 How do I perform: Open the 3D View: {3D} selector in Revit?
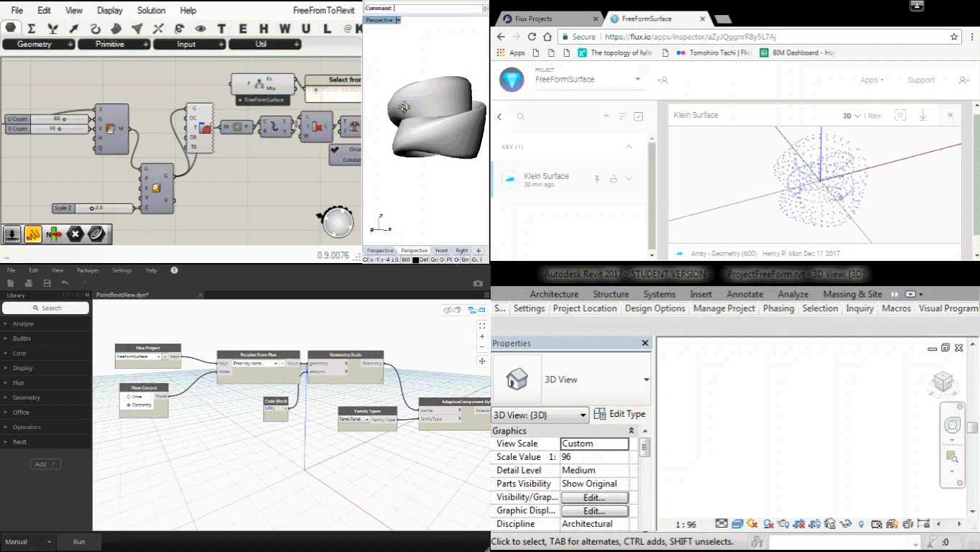(x=540, y=415)
